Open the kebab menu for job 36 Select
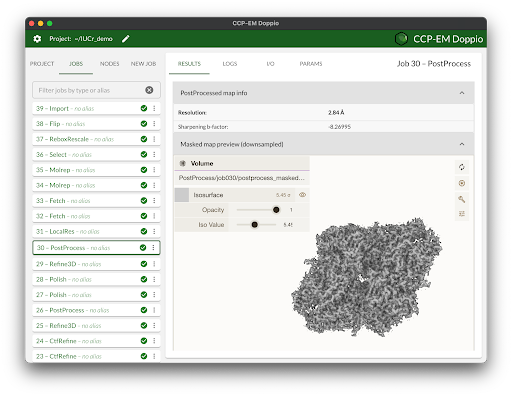 154,154
